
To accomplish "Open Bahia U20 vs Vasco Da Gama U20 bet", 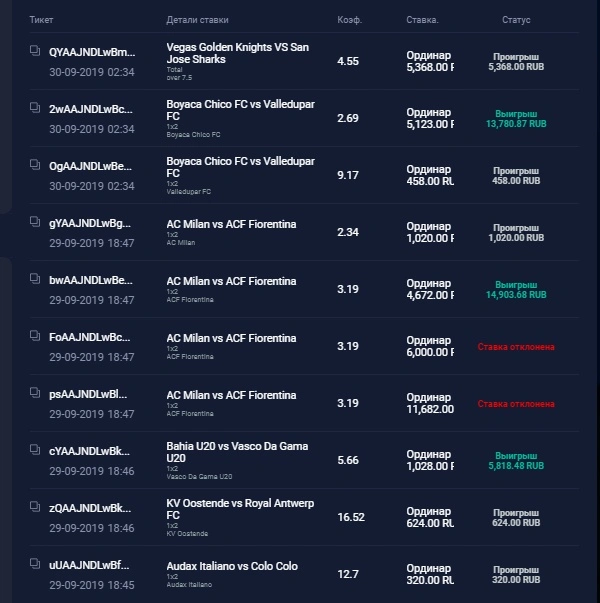I will [237, 452].
